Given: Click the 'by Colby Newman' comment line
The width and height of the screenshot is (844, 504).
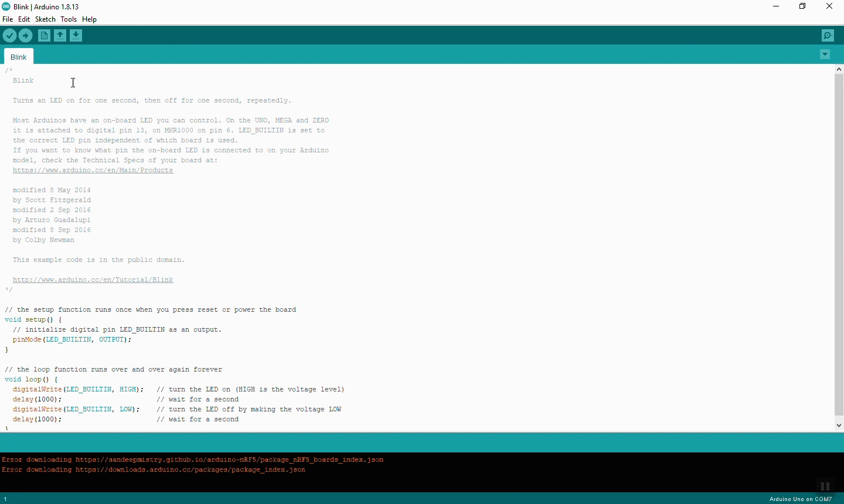Looking at the screenshot, I should pyautogui.click(x=43, y=240).
